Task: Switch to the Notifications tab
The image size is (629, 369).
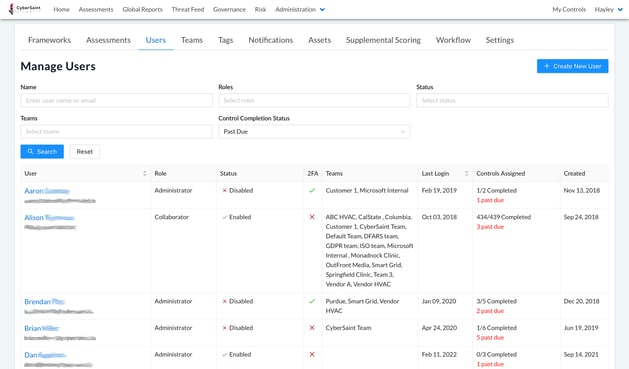Action: pos(270,40)
